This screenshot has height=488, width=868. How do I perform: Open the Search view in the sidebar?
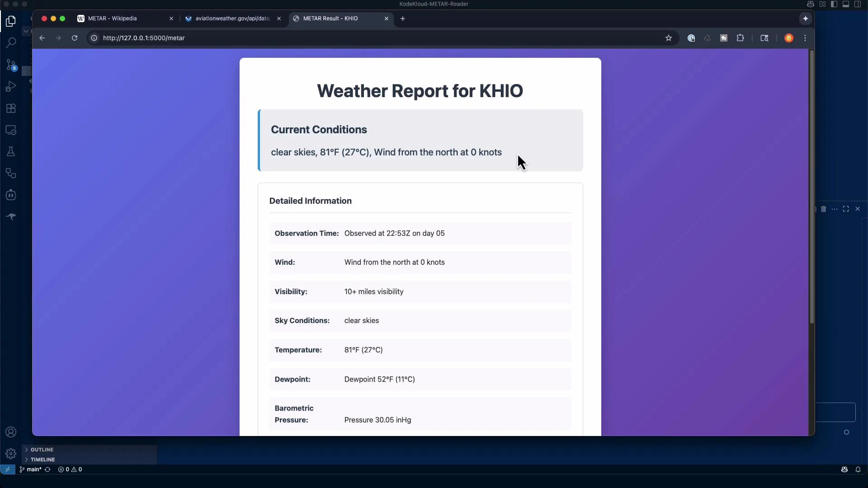pyautogui.click(x=10, y=43)
